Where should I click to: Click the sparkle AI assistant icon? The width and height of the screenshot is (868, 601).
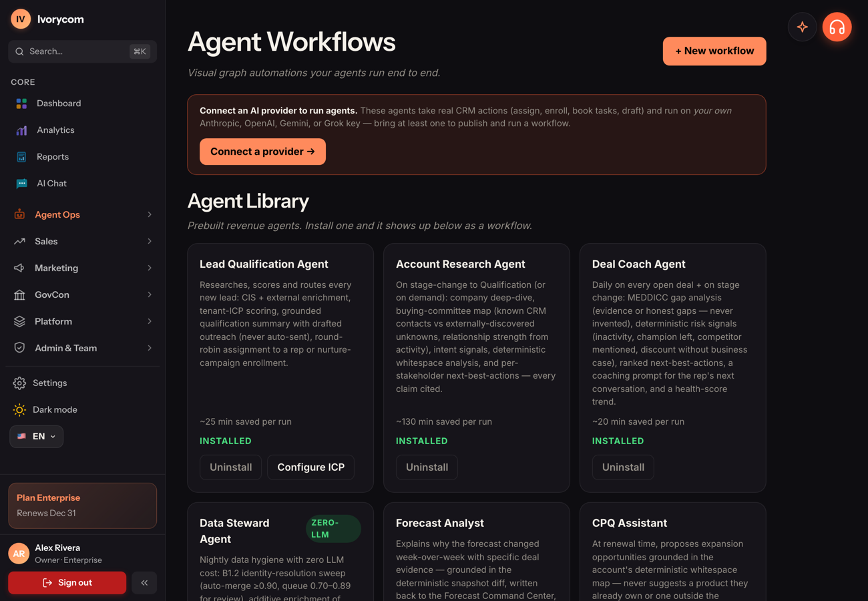pos(803,27)
